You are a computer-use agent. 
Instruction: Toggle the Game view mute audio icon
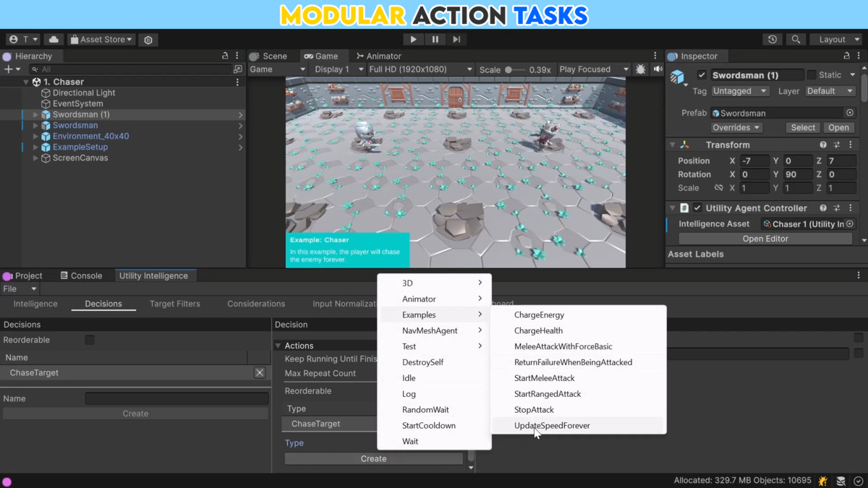658,69
